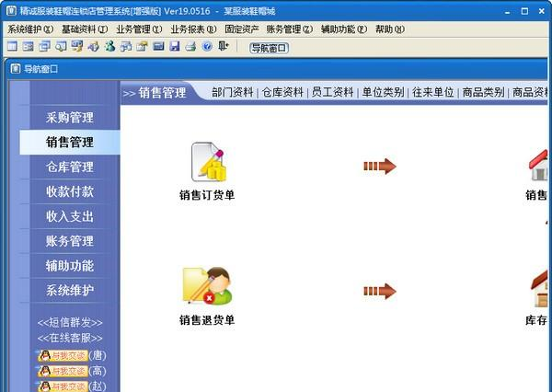552x392 pixels.
Task: Open the 单位类别 link
Action: point(383,92)
